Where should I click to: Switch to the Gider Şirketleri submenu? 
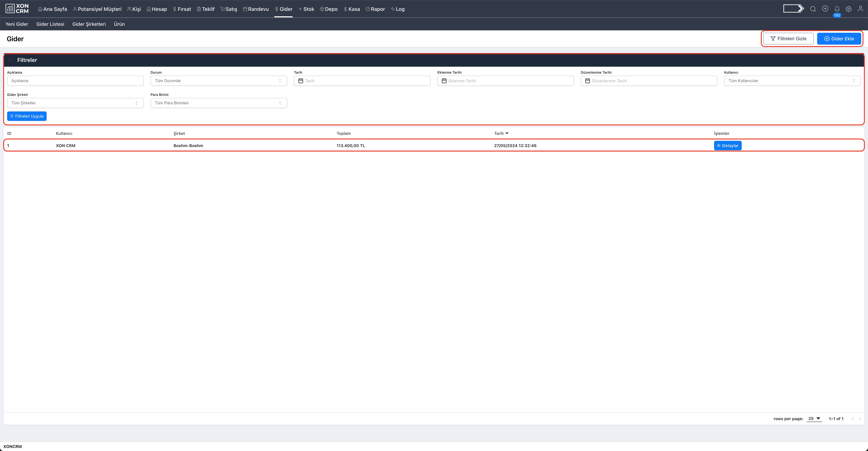point(89,24)
